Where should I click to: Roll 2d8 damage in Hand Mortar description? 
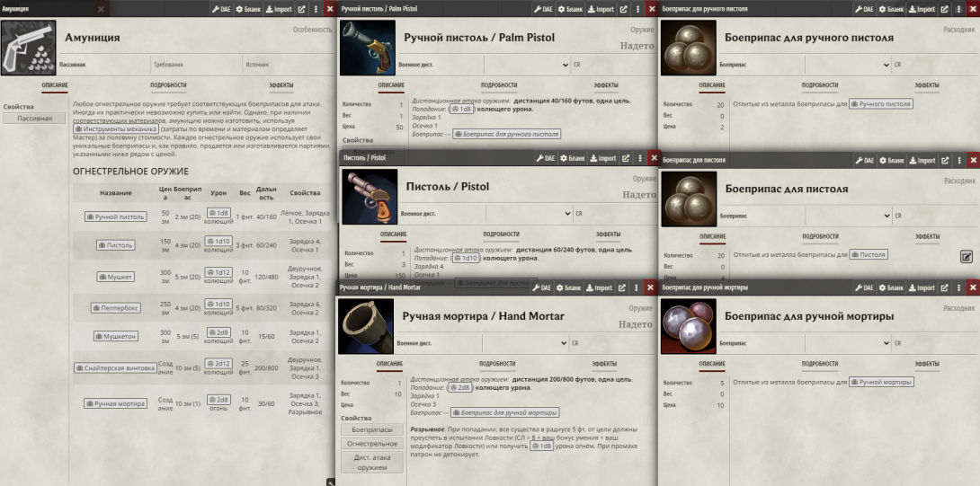pyautogui.click(x=460, y=387)
